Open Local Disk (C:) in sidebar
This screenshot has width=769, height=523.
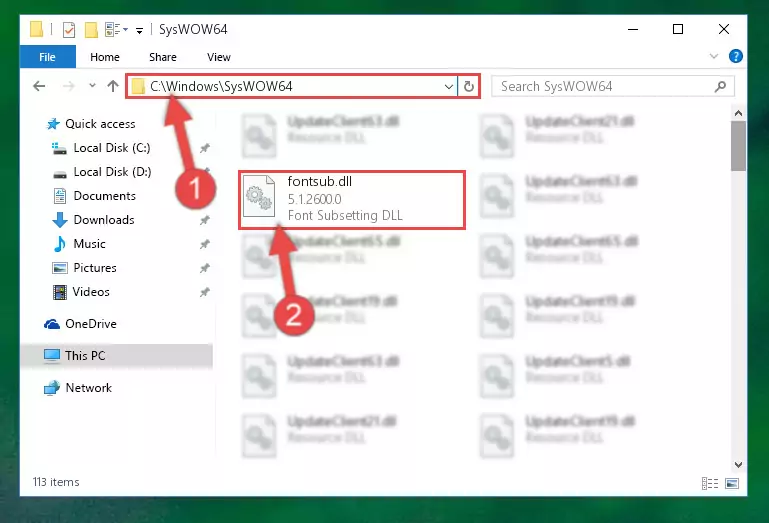pyautogui.click(x=112, y=148)
